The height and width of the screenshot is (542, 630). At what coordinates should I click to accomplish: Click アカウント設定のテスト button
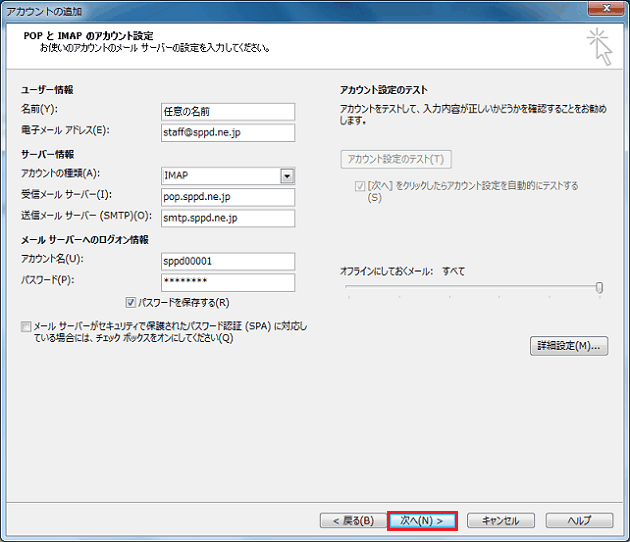pyautogui.click(x=396, y=159)
